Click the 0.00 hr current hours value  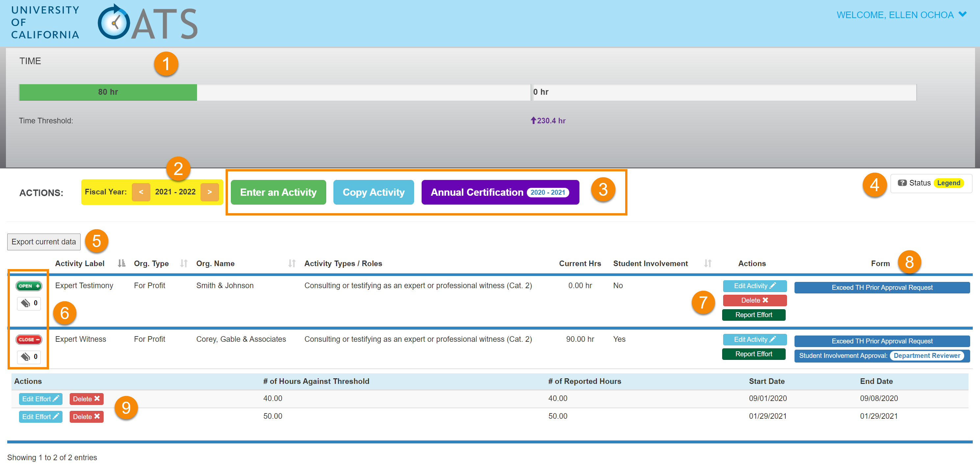pos(580,286)
